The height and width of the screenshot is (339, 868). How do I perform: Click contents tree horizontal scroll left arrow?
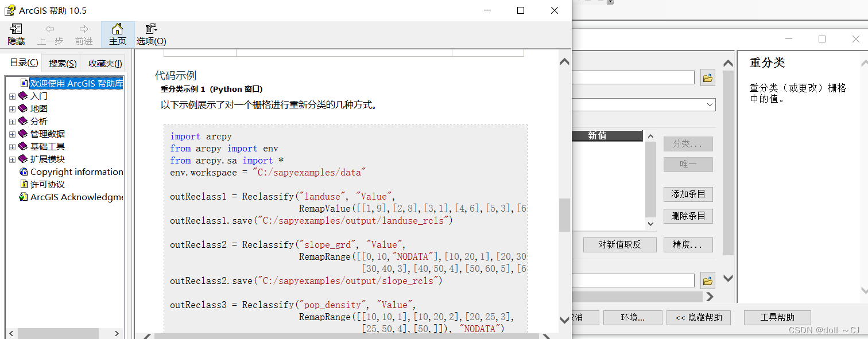(11, 333)
